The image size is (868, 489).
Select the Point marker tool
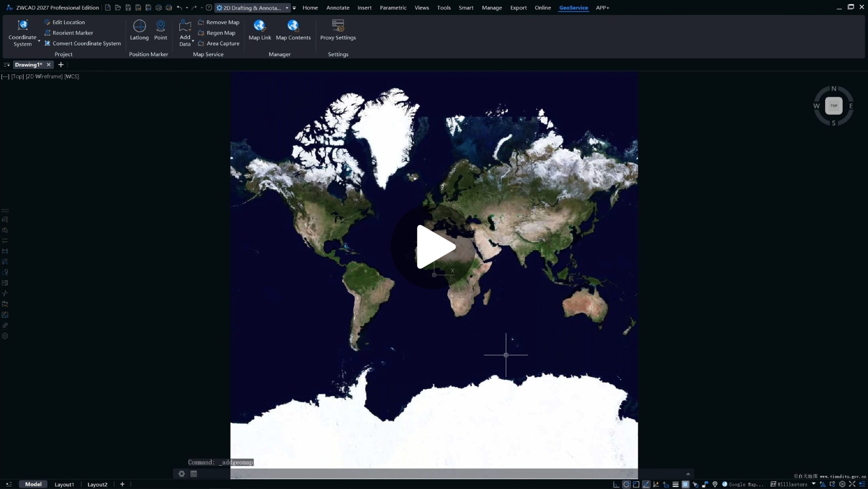click(160, 30)
